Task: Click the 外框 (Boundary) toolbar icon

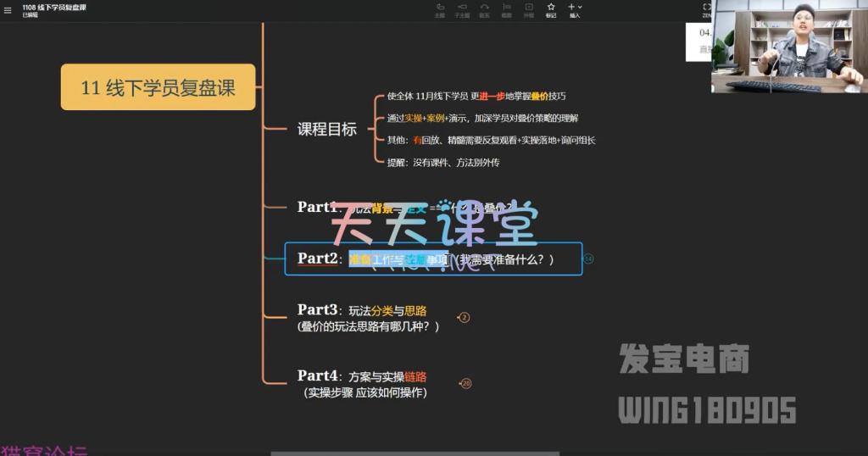Action: (x=529, y=9)
